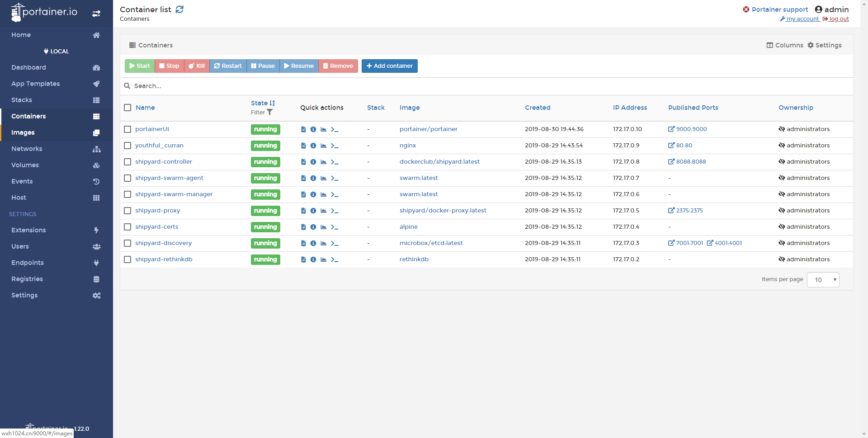Click the Add container button
The image size is (868, 438).
389,66
